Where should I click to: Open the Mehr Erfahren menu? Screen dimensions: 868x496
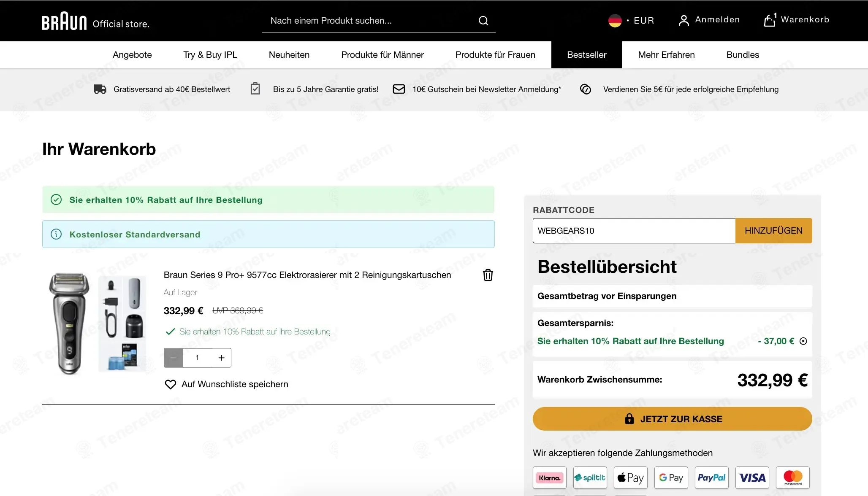(666, 55)
